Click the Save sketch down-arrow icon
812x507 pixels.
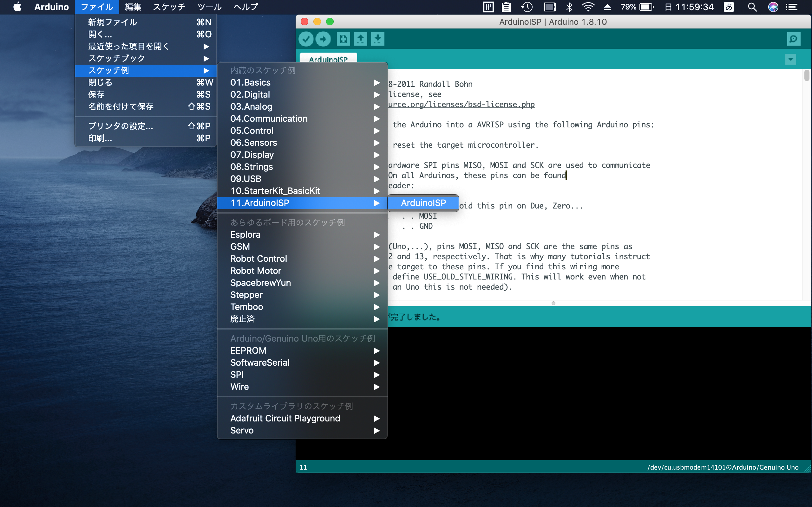tap(378, 39)
